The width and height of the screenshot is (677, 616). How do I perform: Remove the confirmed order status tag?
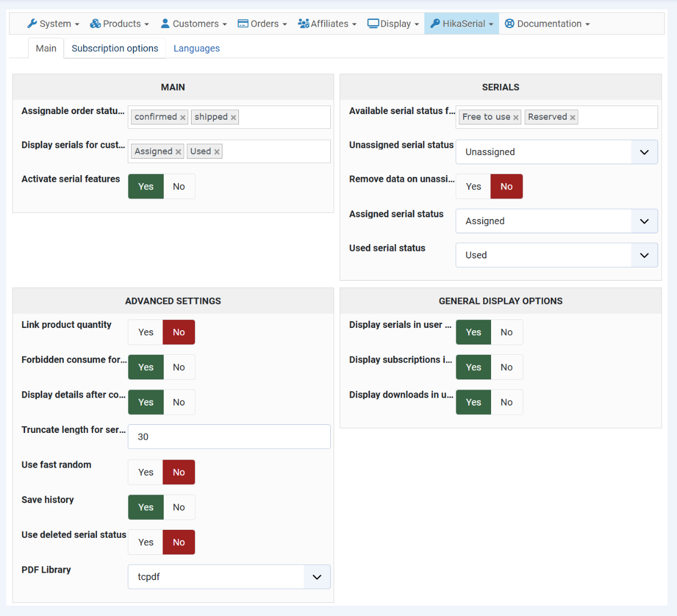(183, 117)
